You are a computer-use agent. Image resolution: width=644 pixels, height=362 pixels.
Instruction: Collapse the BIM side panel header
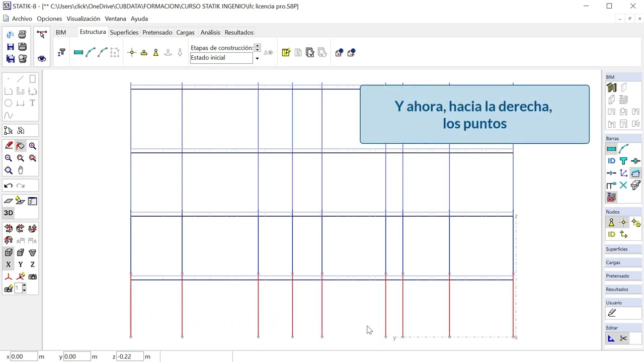click(623, 77)
